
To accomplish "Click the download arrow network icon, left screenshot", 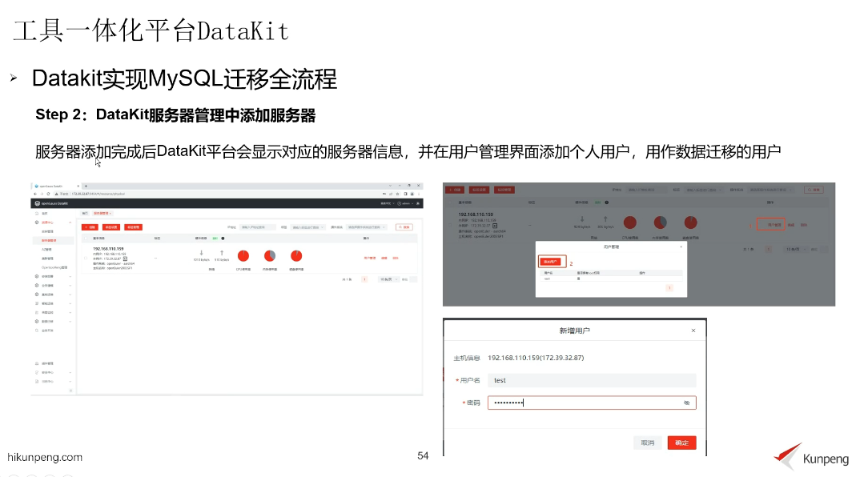I will 202,253.
